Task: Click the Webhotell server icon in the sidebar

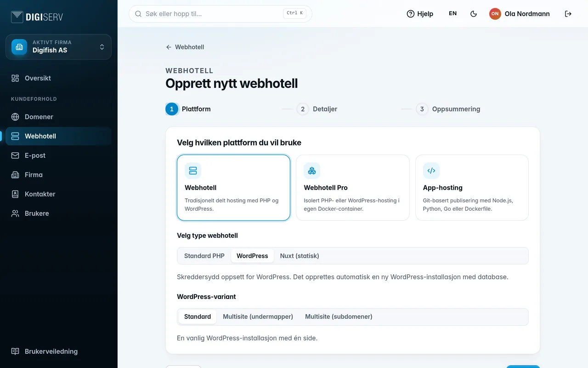Action: click(x=15, y=136)
